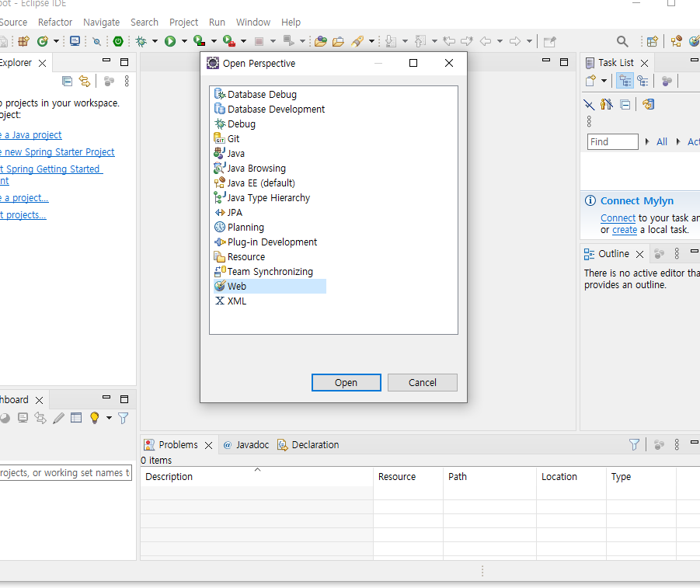Select Plug-in Development perspective

pos(266,242)
